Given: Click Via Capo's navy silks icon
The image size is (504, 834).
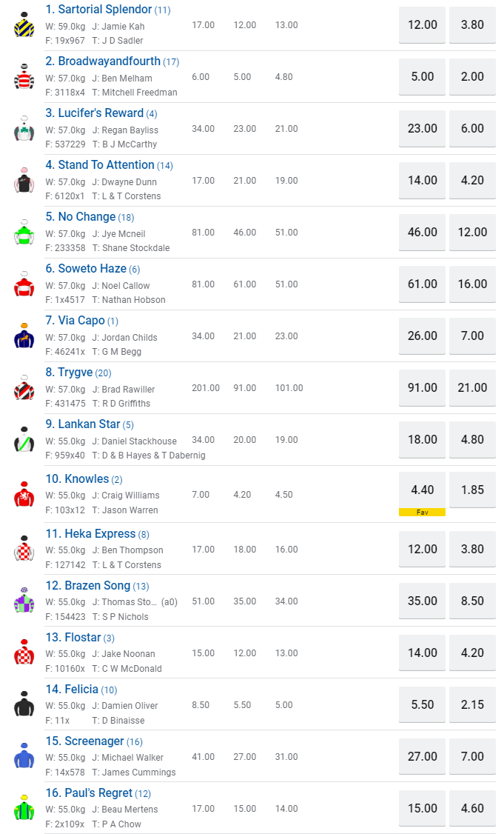Looking at the screenshot, I should [24, 336].
